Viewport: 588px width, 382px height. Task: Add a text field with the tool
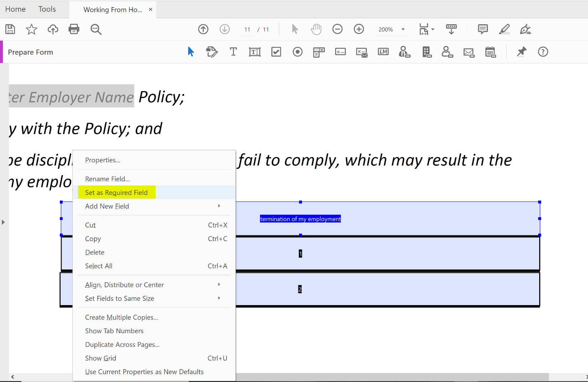[255, 52]
